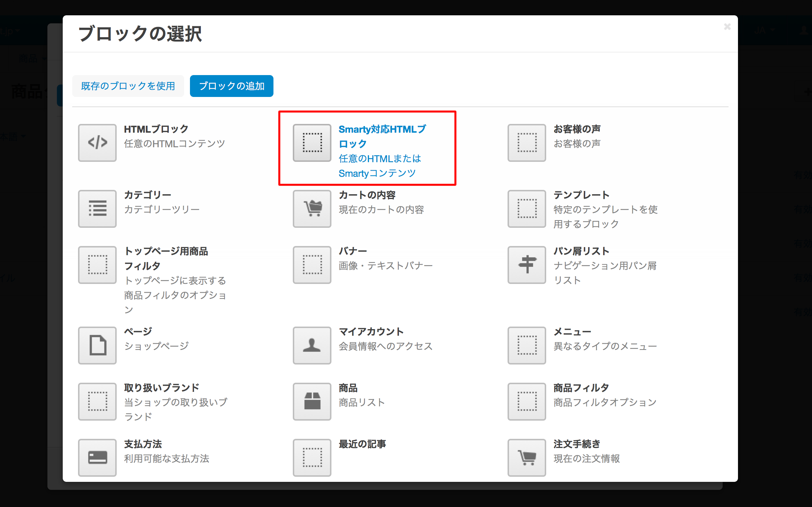Select the ページ document icon

tap(97, 345)
